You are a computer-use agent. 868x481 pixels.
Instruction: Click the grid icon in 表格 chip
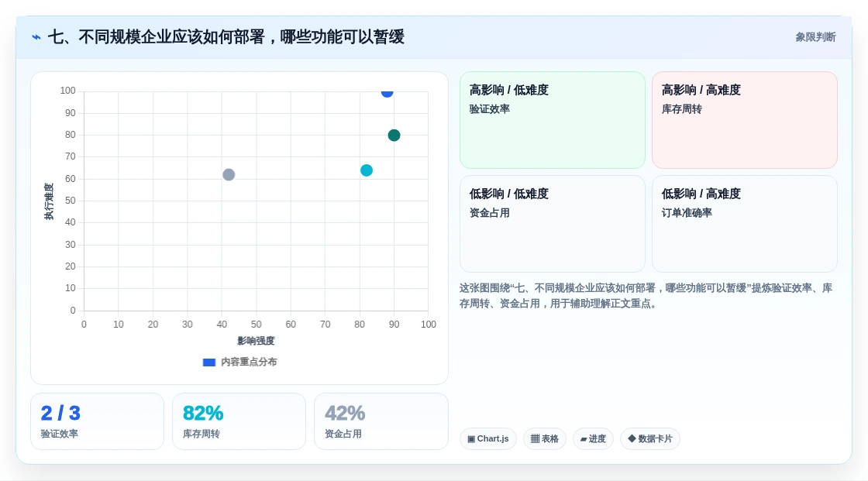point(535,439)
